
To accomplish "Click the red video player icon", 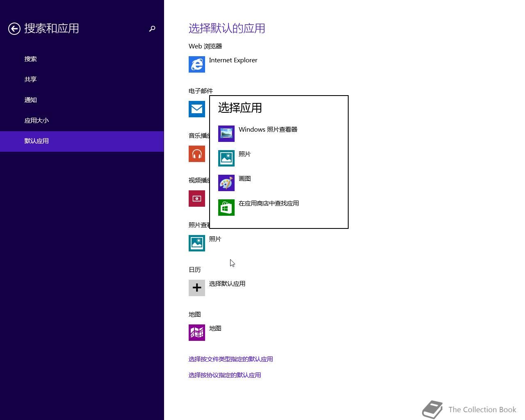I will (x=197, y=199).
